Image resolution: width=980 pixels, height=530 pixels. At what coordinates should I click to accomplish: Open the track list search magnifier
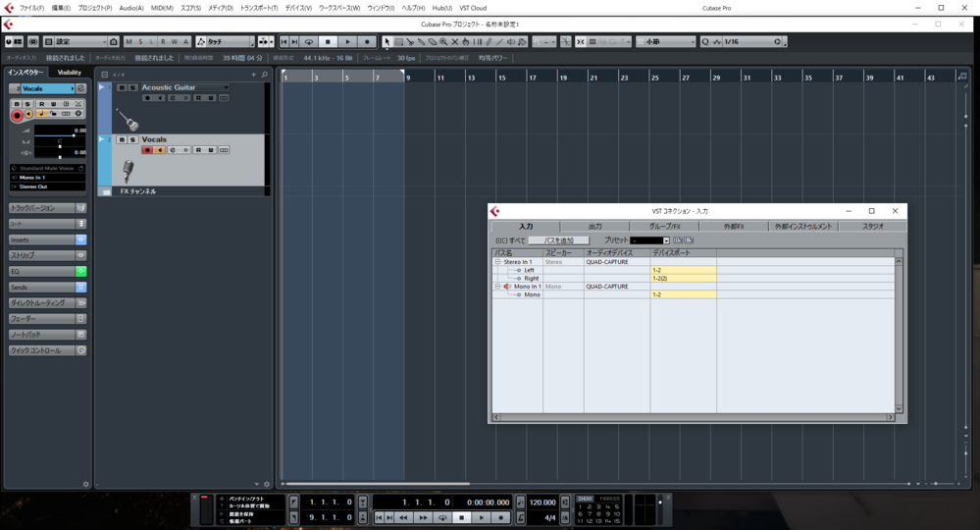point(265,75)
